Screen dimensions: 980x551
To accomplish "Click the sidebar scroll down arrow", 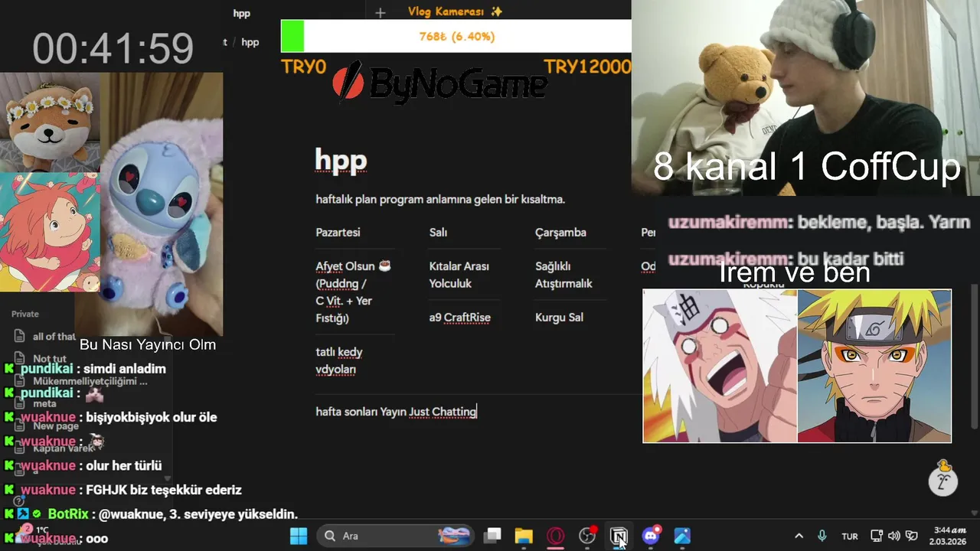I will coord(168,478).
